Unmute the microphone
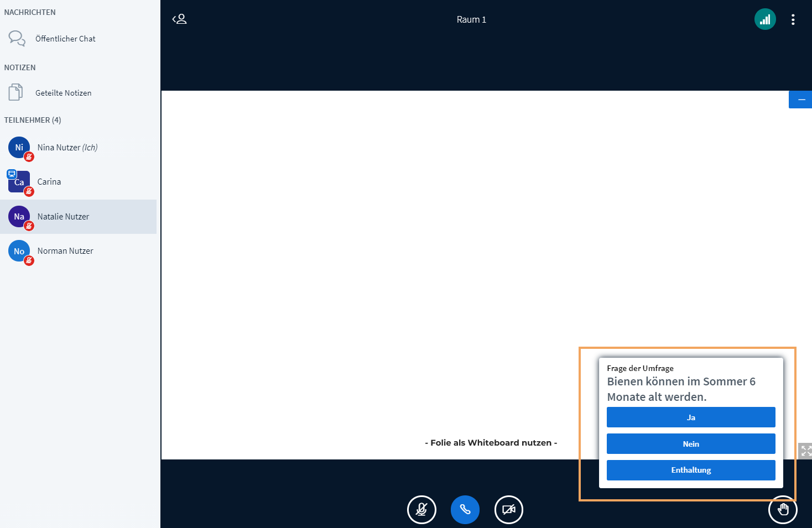Viewport: 812px width, 528px height. pyautogui.click(x=421, y=509)
